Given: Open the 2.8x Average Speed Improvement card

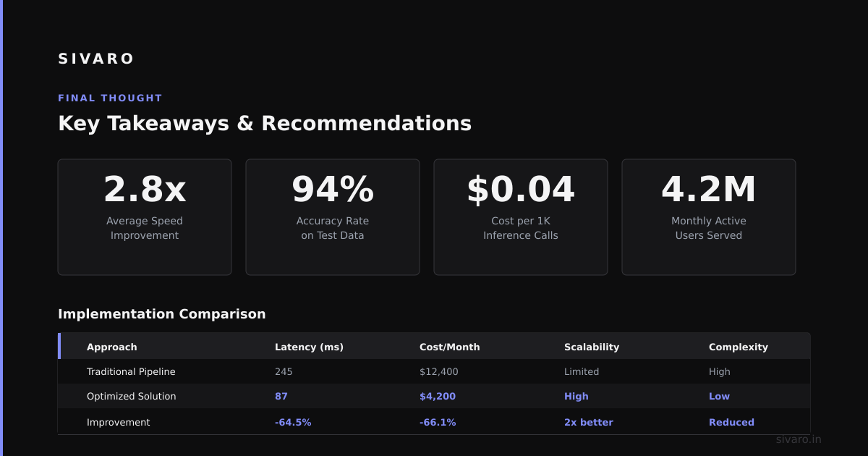Looking at the screenshot, I should click(145, 217).
